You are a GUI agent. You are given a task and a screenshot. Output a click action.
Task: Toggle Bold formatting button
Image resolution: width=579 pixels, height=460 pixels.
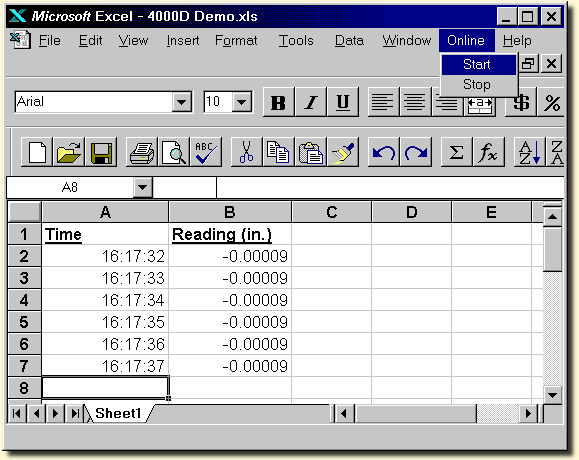(x=278, y=102)
